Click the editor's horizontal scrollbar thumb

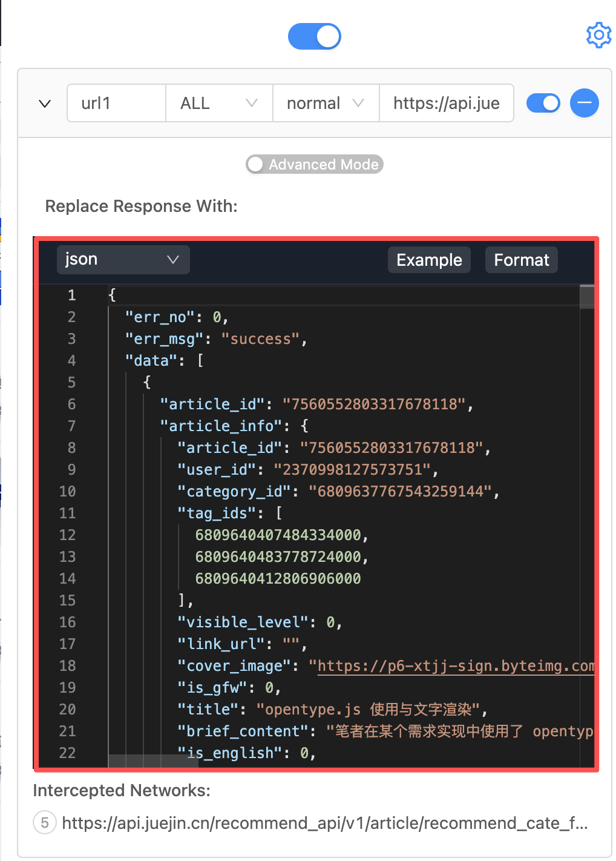click(153, 761)
